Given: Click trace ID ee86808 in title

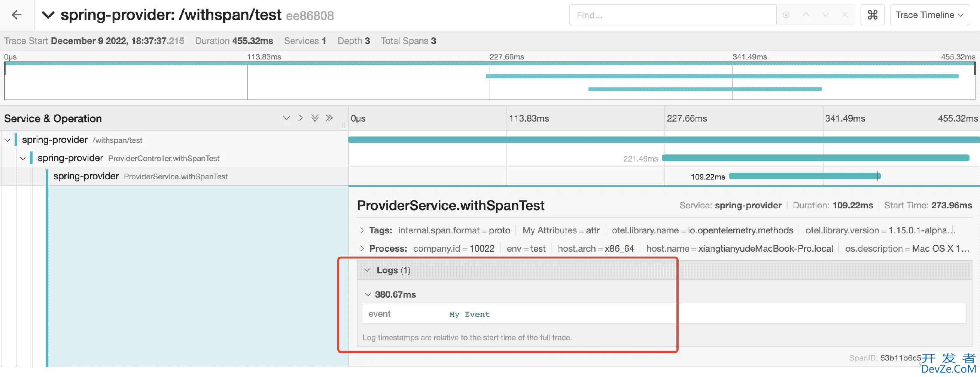Looking at the screenshot, I should pos(310,16).
